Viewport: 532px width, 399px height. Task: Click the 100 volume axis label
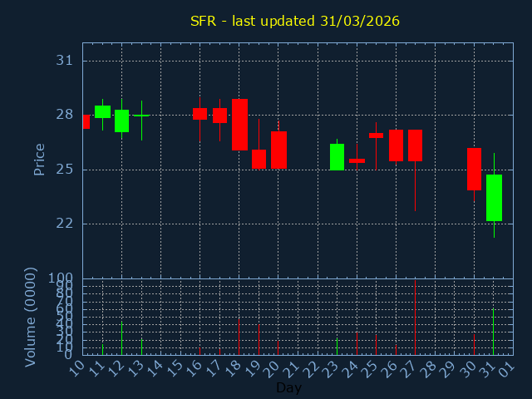click(x=62, y=278)
